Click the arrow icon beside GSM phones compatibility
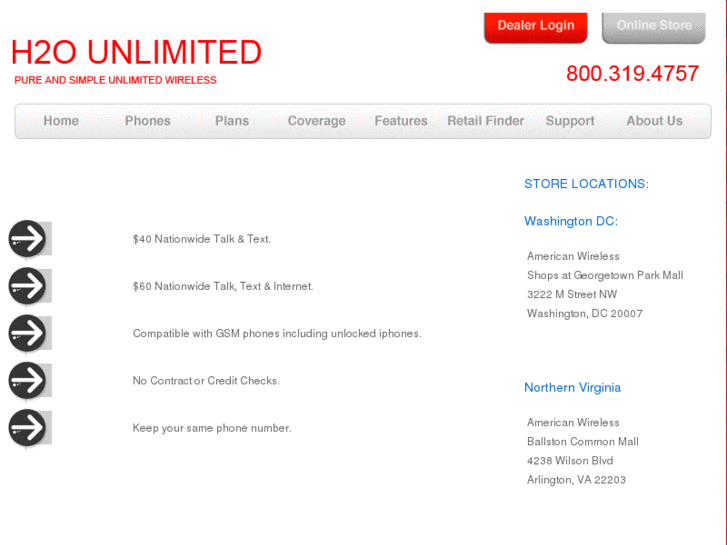This screenshot has width=727, height=545. (x=27, y=333)
